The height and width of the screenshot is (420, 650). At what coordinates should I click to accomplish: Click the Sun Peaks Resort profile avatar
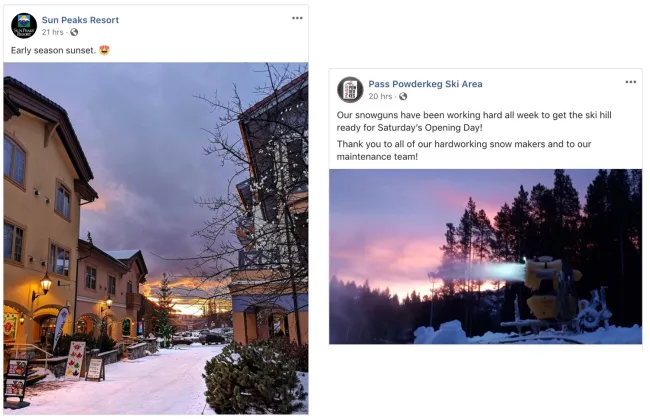[x=24, y=25]
